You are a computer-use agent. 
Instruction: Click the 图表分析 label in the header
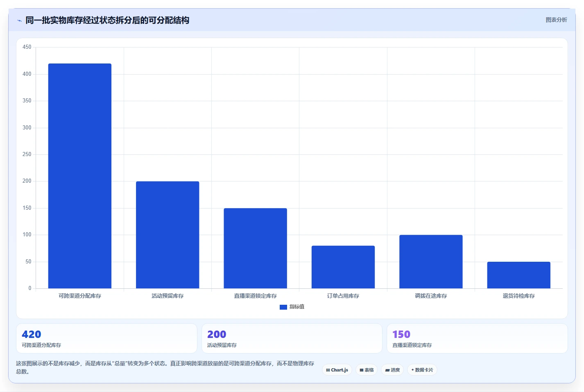coord(556,20)
